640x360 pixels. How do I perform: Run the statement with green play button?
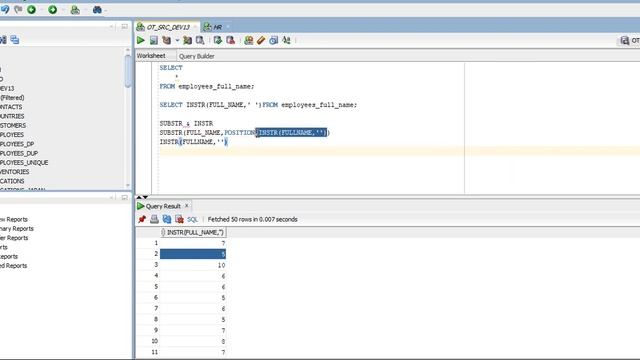(x=141, y=40)
